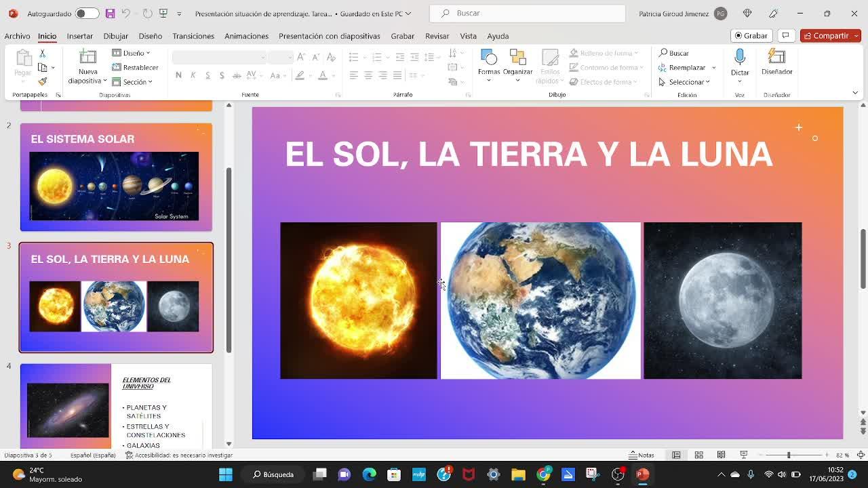The width and height of the screenshot is (868, 488).
Task: Toggle the Autoguardado switch
Action: pos(87,14)
